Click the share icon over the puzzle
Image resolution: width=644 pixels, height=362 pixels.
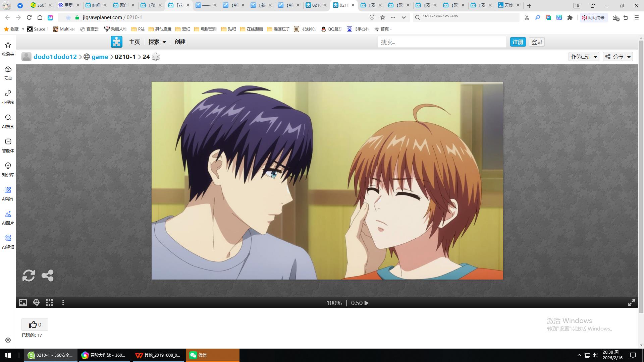click(x=47, y=276)
